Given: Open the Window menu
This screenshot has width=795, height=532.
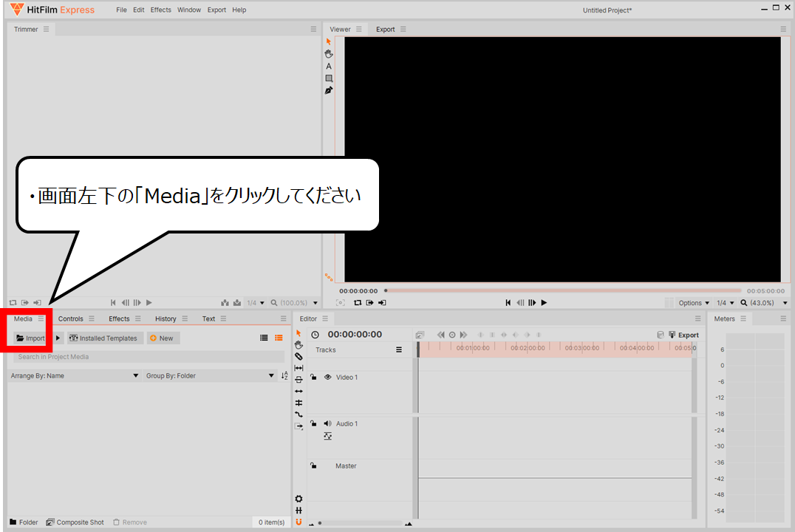Looking at the screenshot, I should (189, 10).
